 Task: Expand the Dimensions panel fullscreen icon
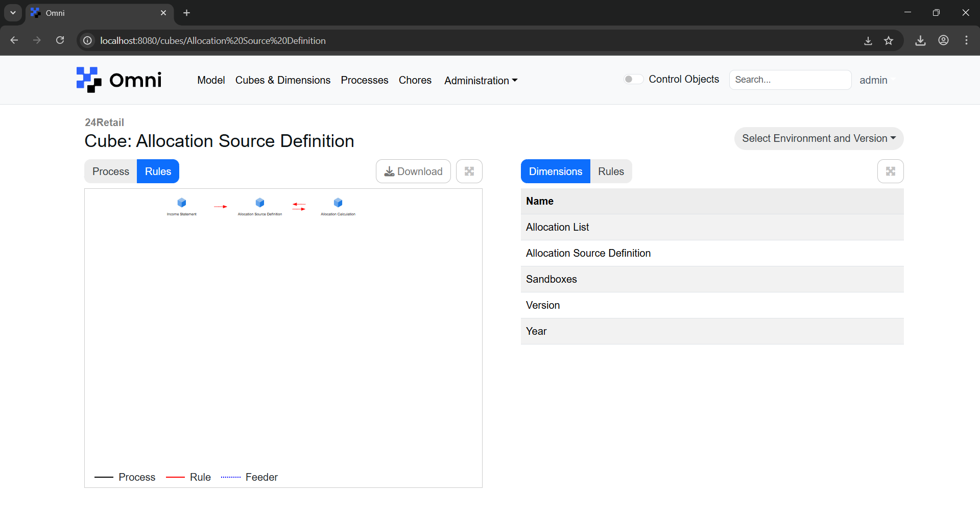click(891, 171)
